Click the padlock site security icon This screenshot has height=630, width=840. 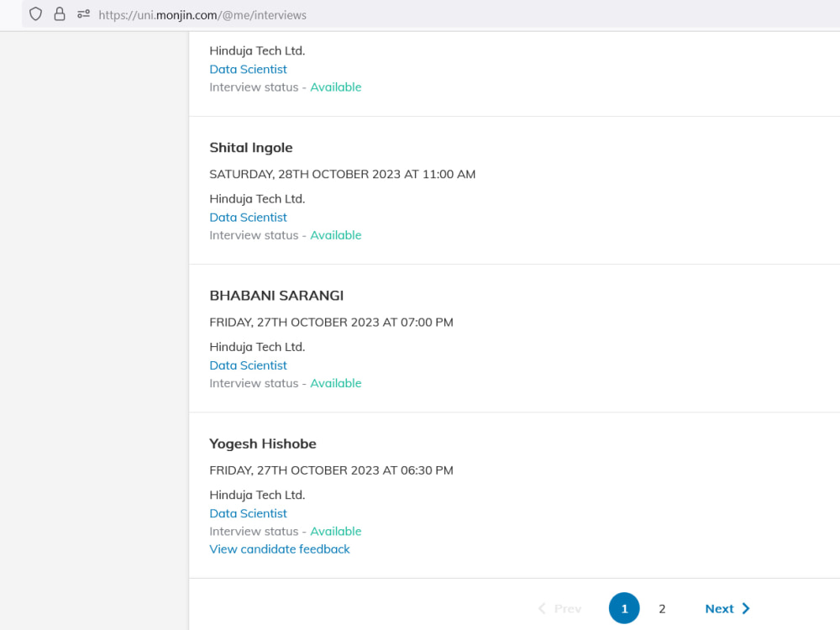click(x=60, y=14)
